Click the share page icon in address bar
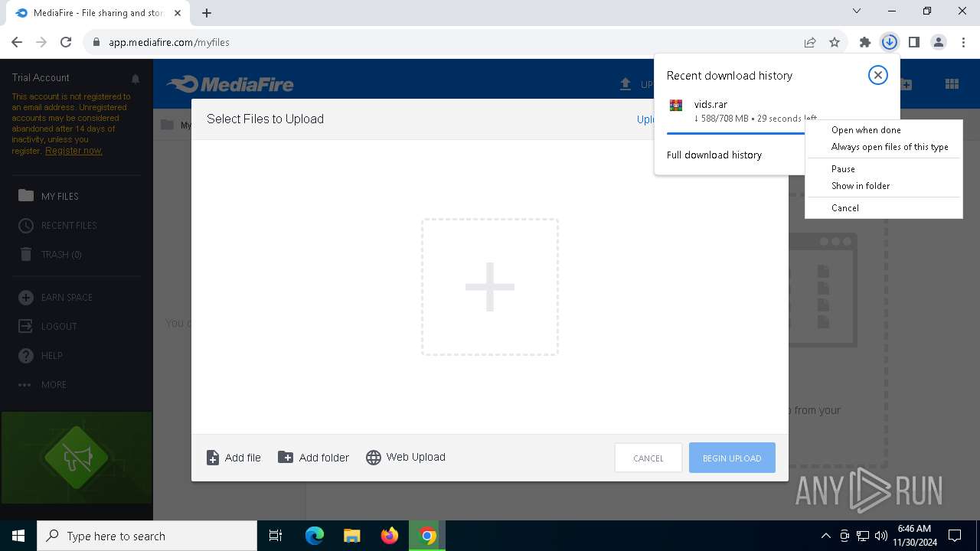980x551 pixels. 810,43
